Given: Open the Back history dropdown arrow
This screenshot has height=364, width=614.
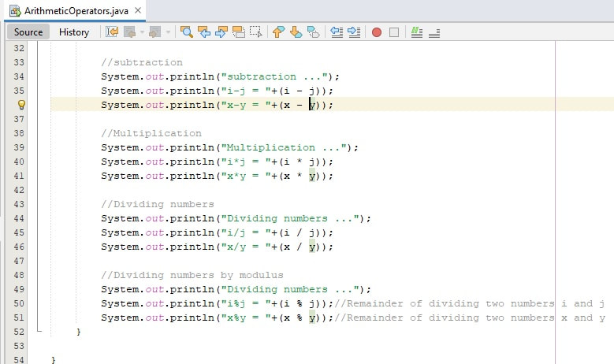Looking at the screenshot, I should (x=142, y=32).
